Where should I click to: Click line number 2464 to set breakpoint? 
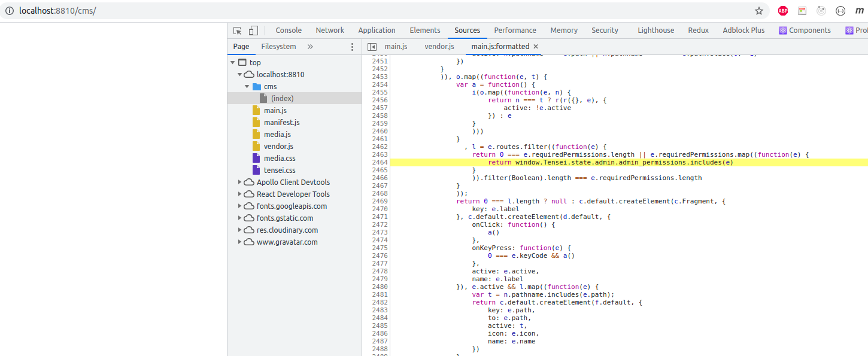click(379, 162)
